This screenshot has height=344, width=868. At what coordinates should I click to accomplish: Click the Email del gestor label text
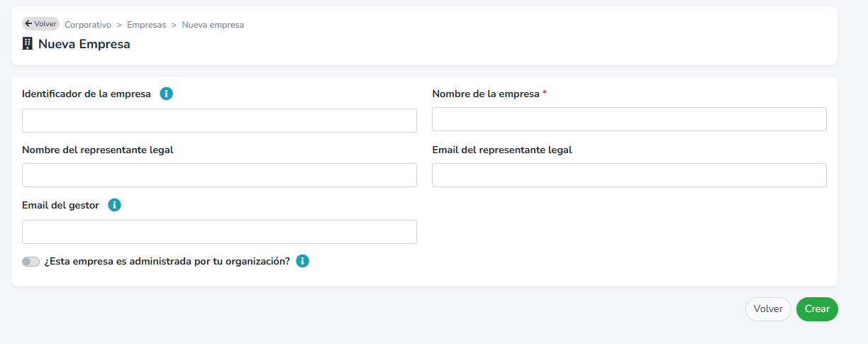click(60, 205)
